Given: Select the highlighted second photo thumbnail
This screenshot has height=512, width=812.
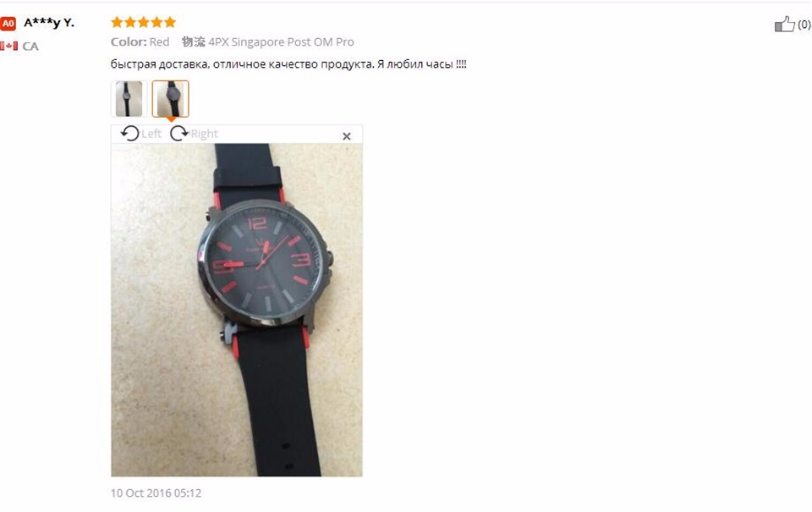Looking at the screenshot, I should [x=170, y=98].
